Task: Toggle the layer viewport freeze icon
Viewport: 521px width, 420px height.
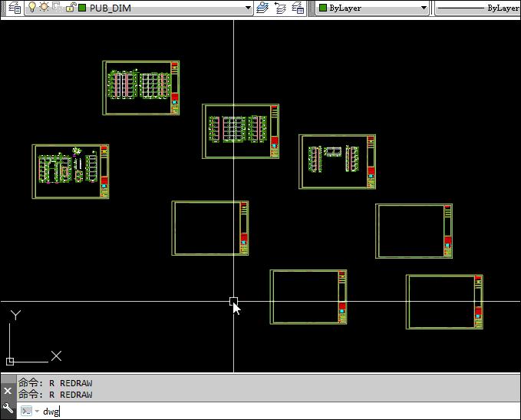Action: pyautogui.click(x=57, y=7)
